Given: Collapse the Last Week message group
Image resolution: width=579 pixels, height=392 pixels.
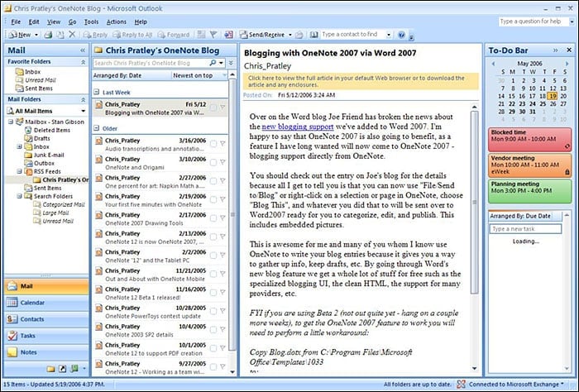Looking at the screenshot, I should pyautogui.click(x=97, y=92).
